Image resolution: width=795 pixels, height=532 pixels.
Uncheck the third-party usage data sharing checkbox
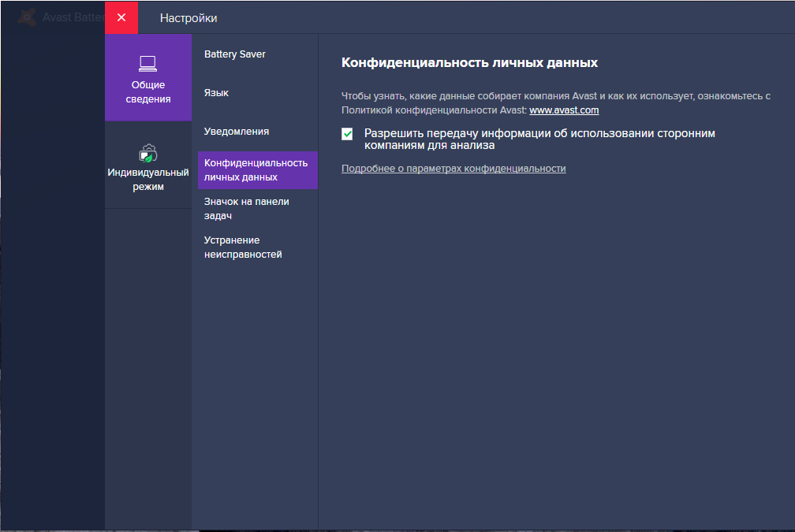coord(347,134)
